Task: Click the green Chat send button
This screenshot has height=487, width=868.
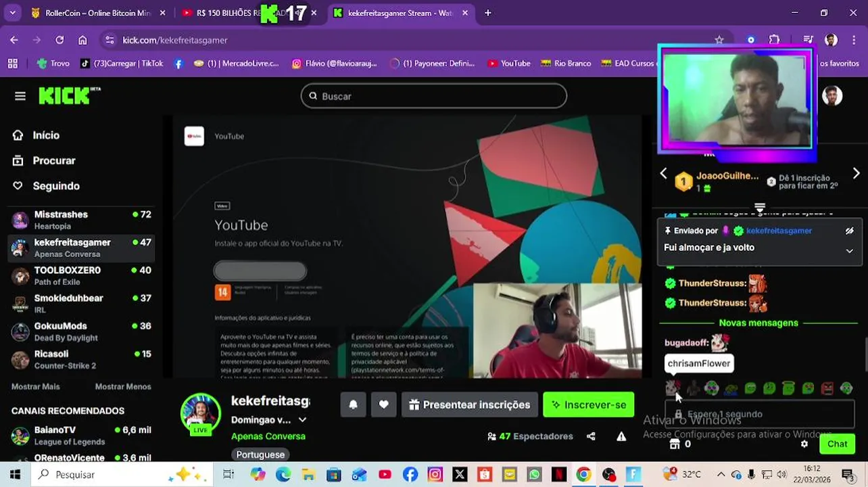Action: coord(837,444)
